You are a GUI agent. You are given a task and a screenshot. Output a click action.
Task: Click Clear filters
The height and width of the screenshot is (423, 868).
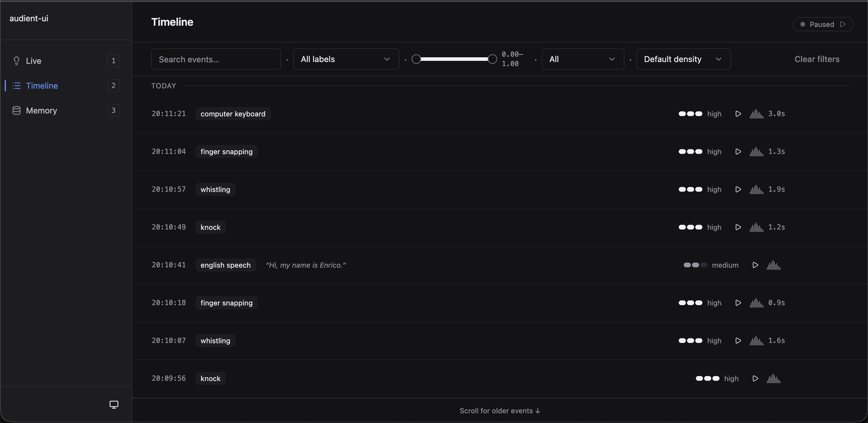click(817, 59)
